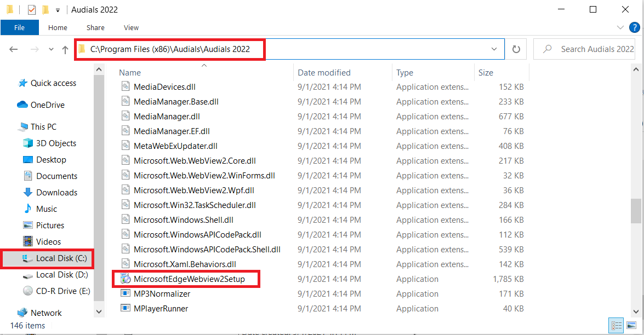Select This PC in navigation pane
The height and width of the screenshot is (335, 644).
click(x=37, y=126)
